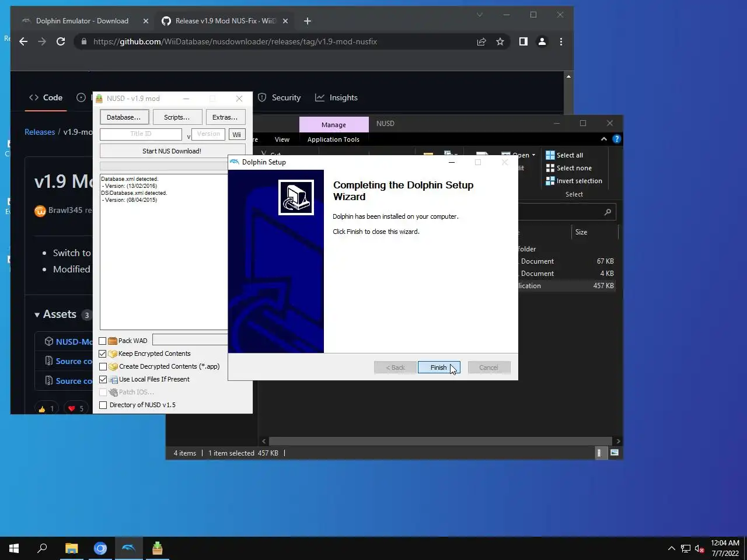Switch to NUSD app on taskbar
Viewport: 747px width, 560px height.
click(x=157, y=548)
